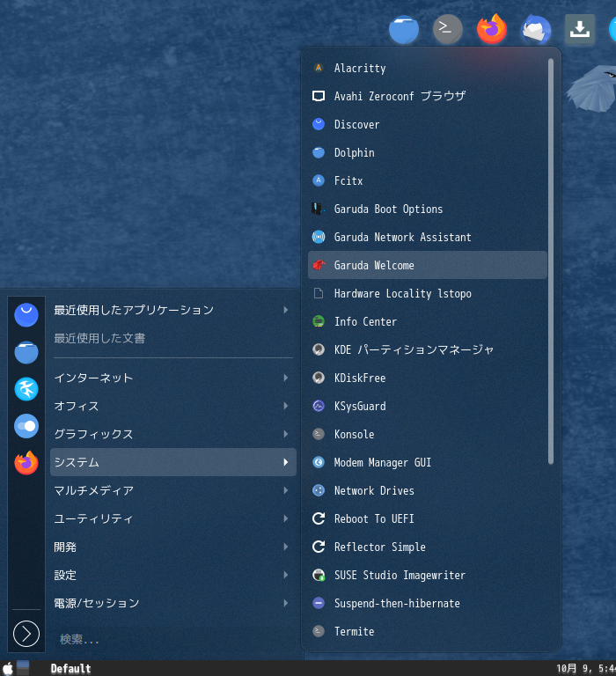Launch Dolphin from the system list
616x676 pixels.
click(427, 152)
